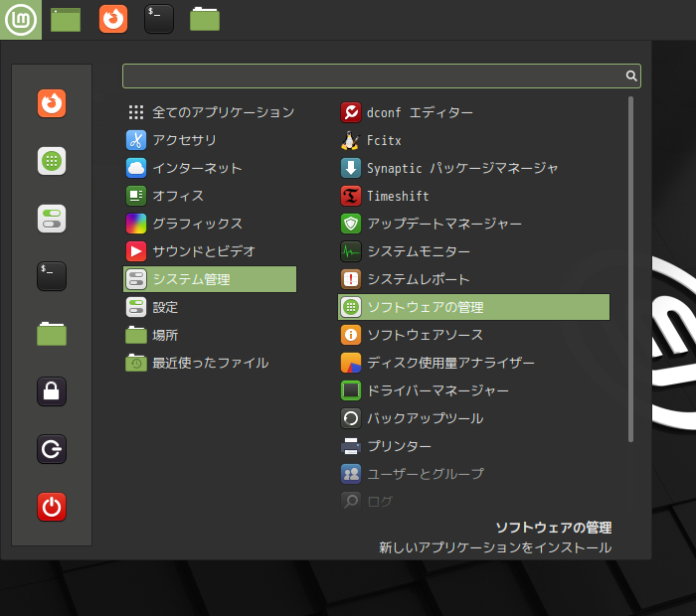Click the Linux Mint menu button

point(21,20)
